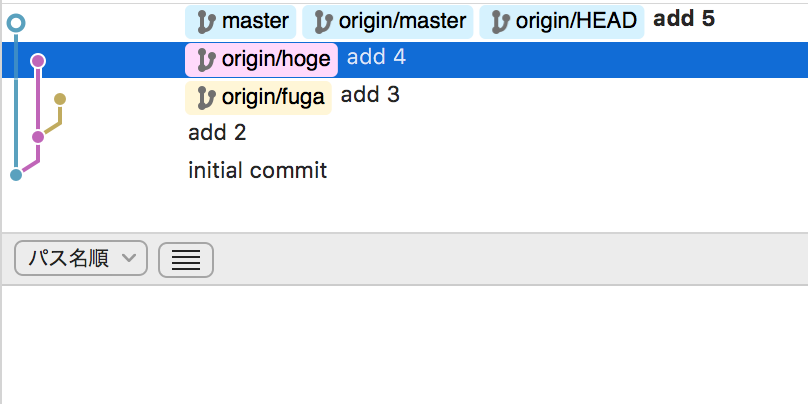This screenshot has width=808, height=404.
Task: Click the pink origin/hoge branch tag
Action: pos(261,60)
